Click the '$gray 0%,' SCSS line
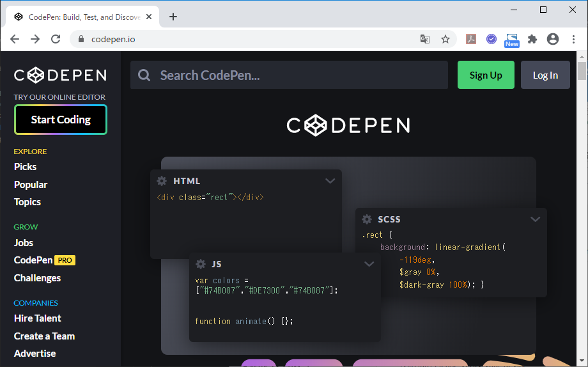 point(419,272)
